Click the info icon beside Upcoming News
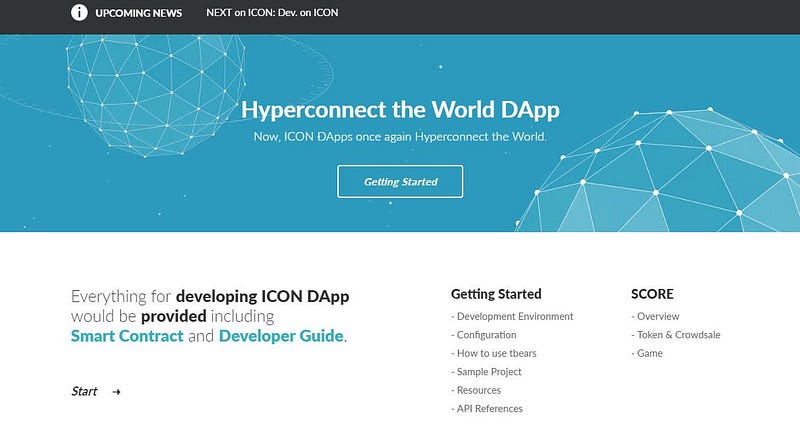Screen dimensions: 800x442 [x=79, y=12]
